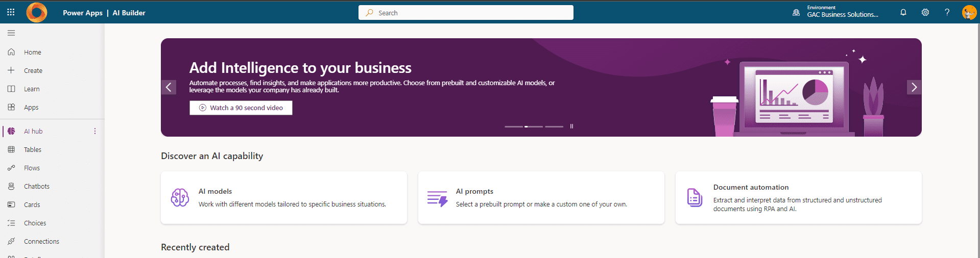This screenshot has width=980, height=258.
Task: Open the help question mark icon
Action: pyautogui.click(x=947, y=12)
